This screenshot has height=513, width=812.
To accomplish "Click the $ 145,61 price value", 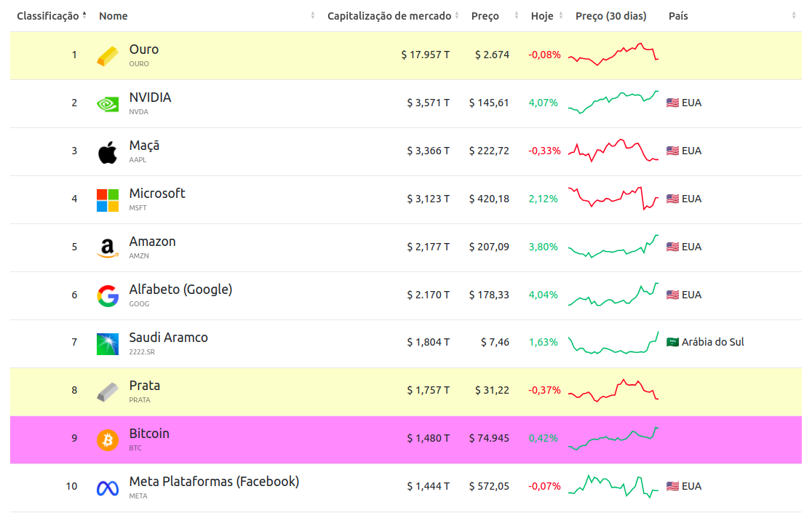I will coord(489,103).
